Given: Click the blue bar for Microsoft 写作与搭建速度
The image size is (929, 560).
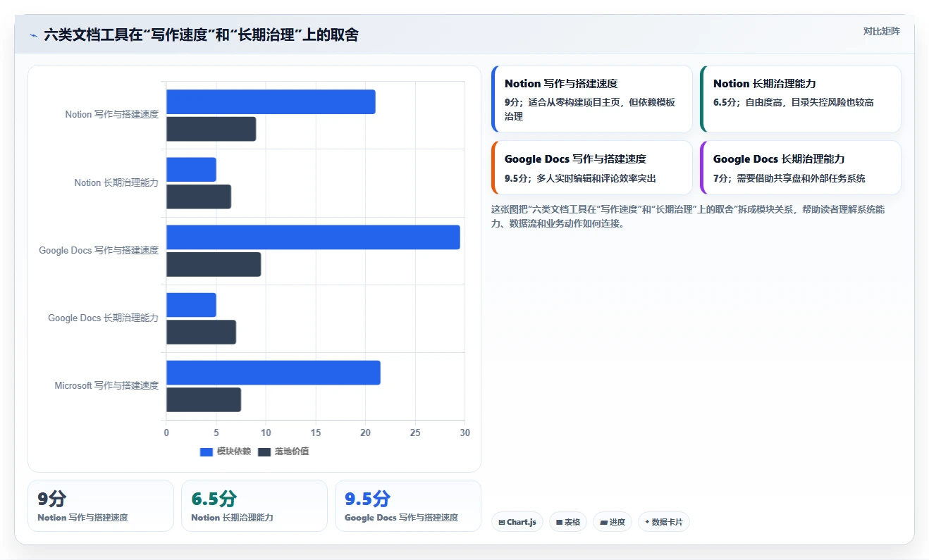Looking at the screenshot, I should coord(273,373).
